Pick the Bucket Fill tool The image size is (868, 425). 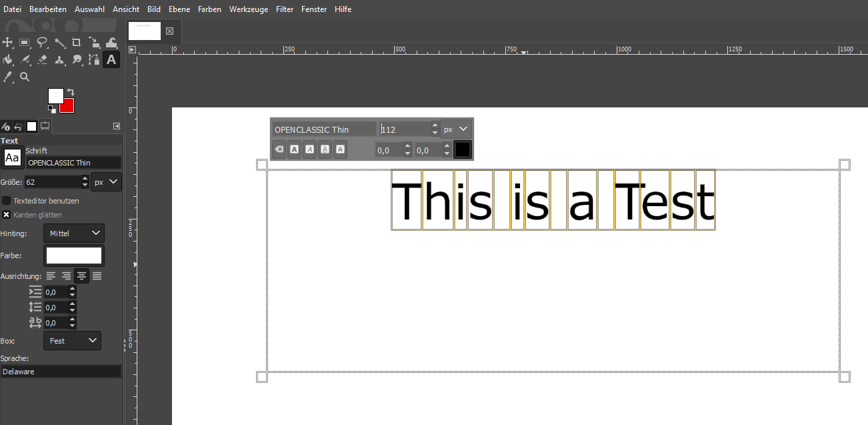[8, 60]
